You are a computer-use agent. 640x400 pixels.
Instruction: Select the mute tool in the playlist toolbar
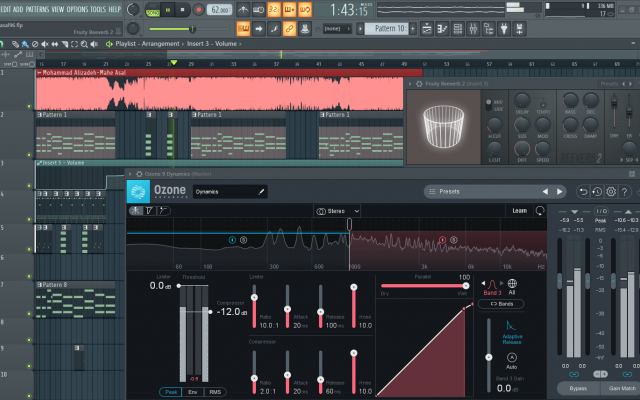(x=45, y=44)
